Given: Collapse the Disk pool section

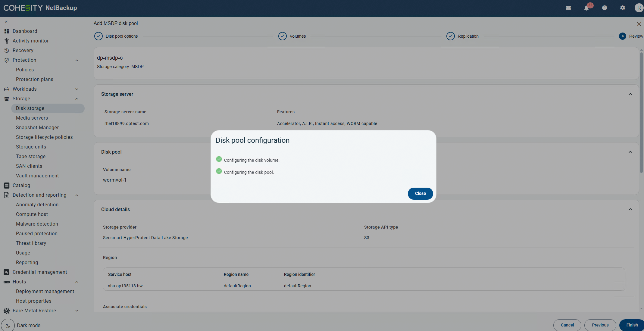Looking at the screenshot, I should pos(630,152).
